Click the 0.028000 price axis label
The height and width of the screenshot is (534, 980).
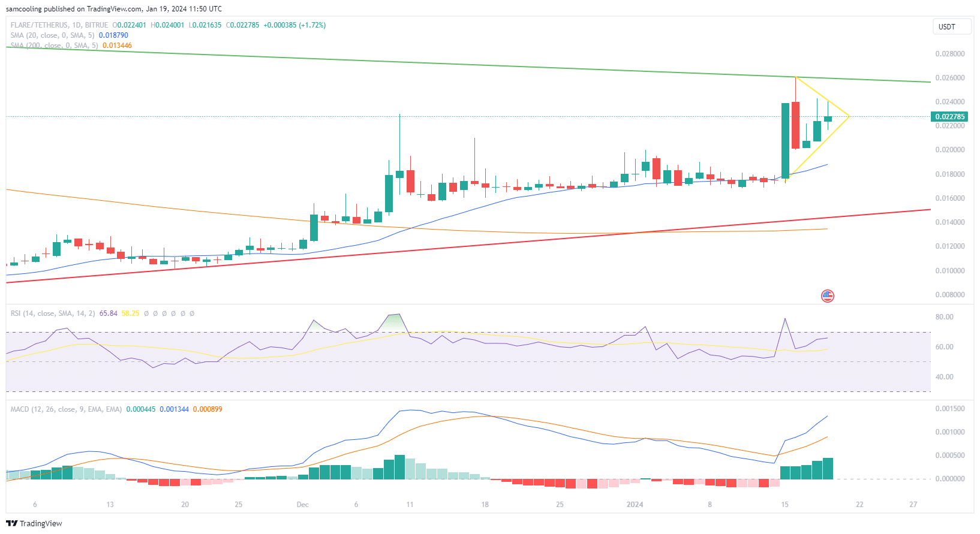pos(950,54)
